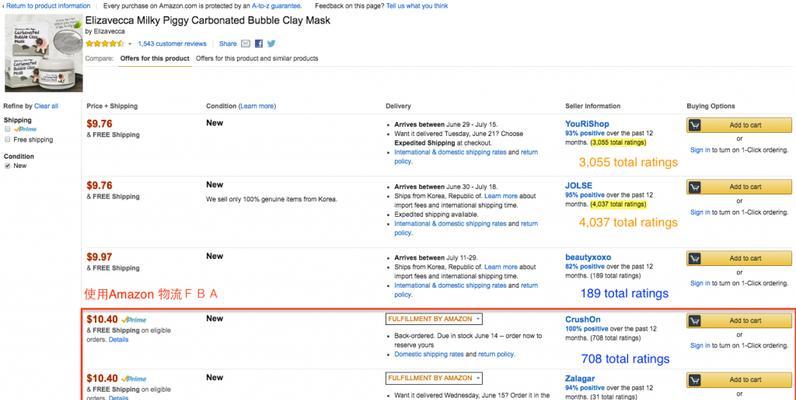Image resolution: width=796 pixels, height=400 pixels.
Task: Open CrushOn Domestic shipping rates link
Action: pyautogui.click(x=429, y=354)
